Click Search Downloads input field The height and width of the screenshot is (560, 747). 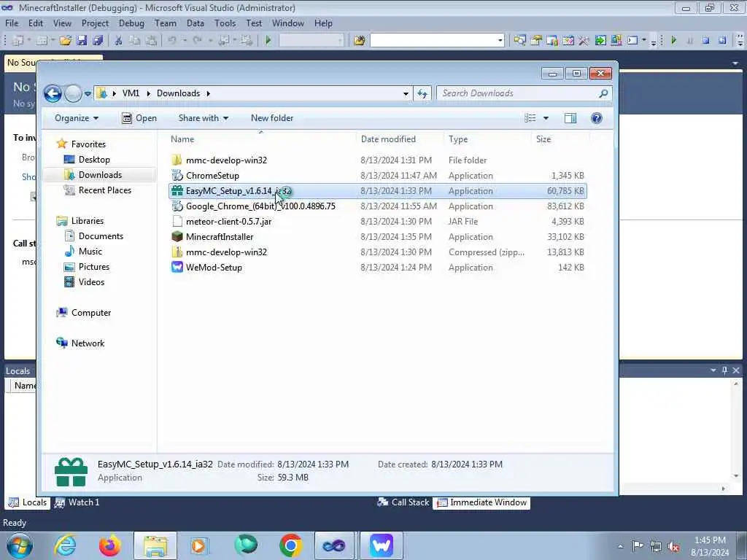(x=519, y=93)
